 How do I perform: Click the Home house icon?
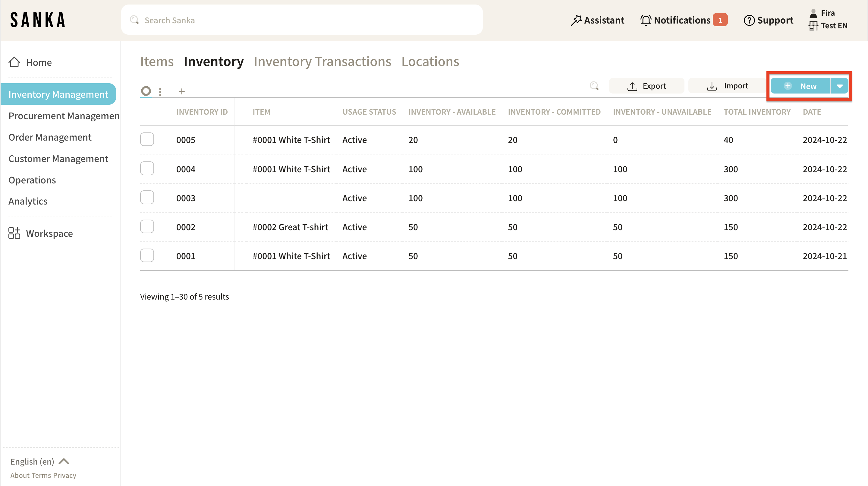click(14, 62)
